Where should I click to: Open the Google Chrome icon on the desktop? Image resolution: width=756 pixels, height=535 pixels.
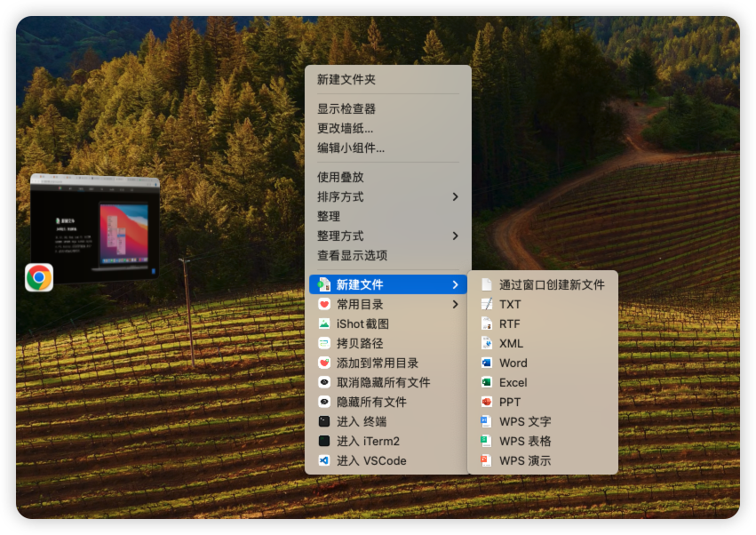[39, 277]
